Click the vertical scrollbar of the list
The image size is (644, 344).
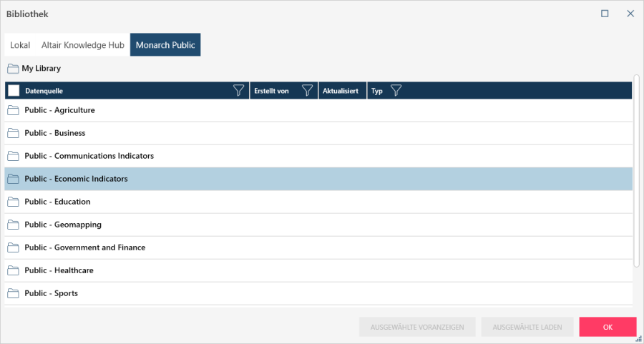tap(636, 172)
